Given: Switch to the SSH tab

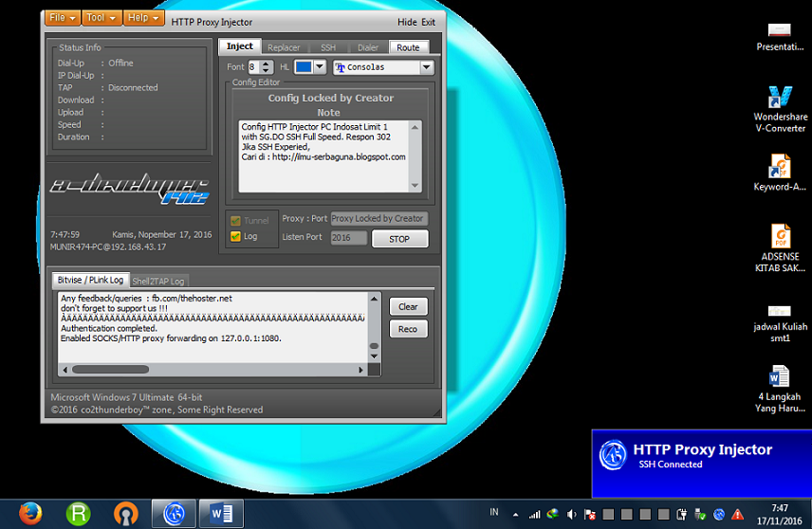Looking at the screenshot, I should [328, 47].
